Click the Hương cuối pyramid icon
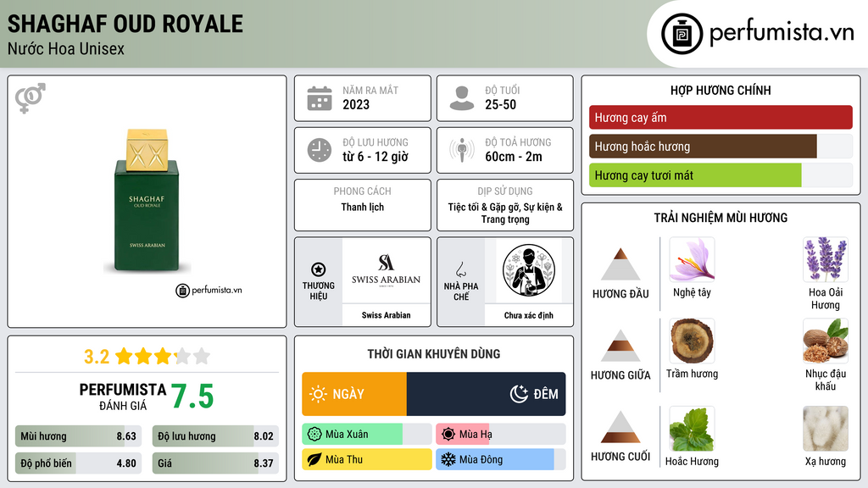Image resolution: width=868 pixels, height=488 pixels. [620, 427]
